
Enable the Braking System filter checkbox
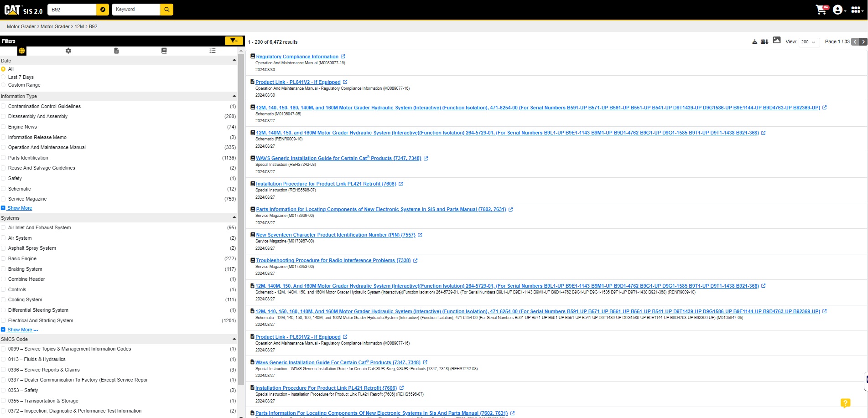(4, 269)
